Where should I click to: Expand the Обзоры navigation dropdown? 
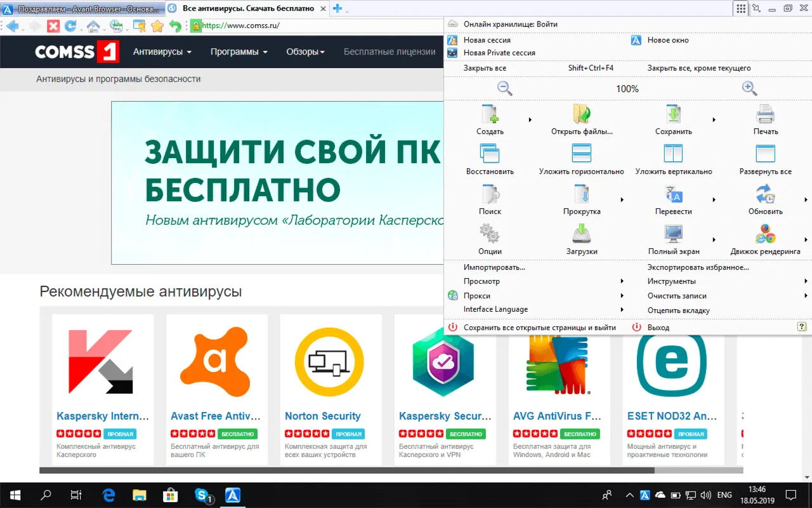coord(305,52)
